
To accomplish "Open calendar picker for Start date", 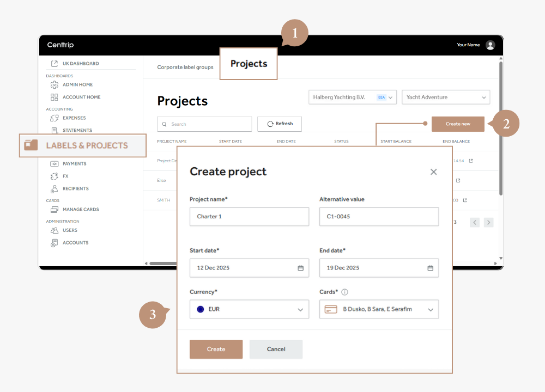I will tap(300, 268).
